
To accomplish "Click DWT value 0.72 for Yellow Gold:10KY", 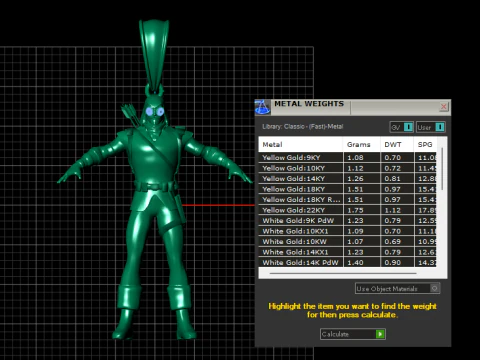I will pyautogui.click(x=393, y=168).
